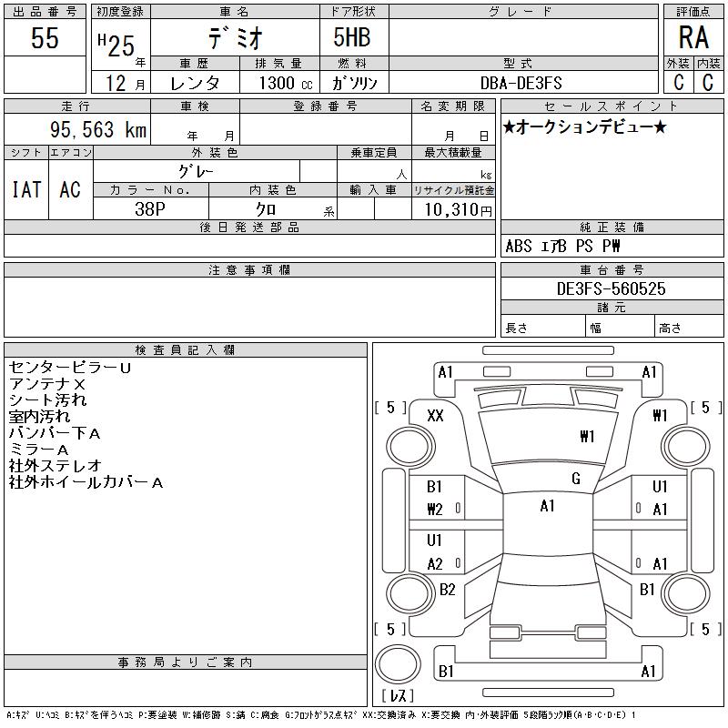Image resolution: width=728 pixels, height=728 pixels.
Task: Select the car name デミオ
Action: [233, 38]
